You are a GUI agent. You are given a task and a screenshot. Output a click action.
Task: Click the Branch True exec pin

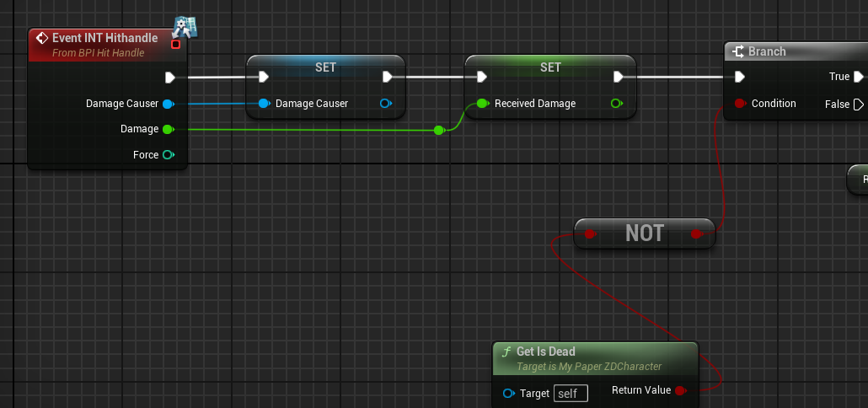pos(859,77)
